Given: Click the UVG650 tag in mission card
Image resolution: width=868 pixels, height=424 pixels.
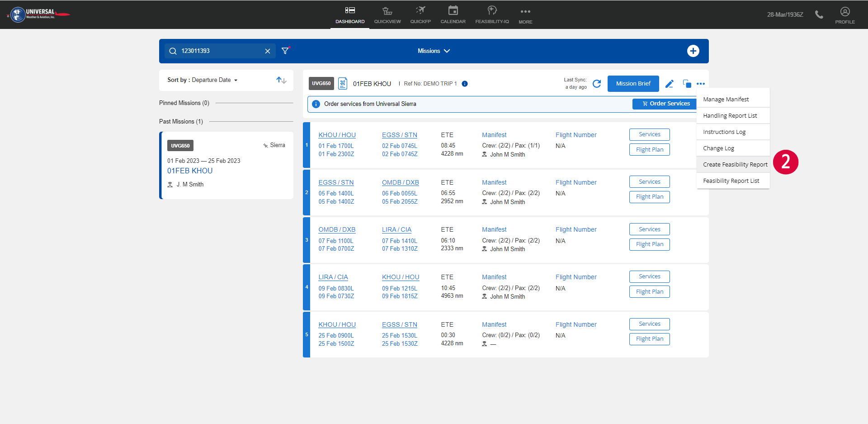Looking at the screenshot, I should [x=180, y=146].
